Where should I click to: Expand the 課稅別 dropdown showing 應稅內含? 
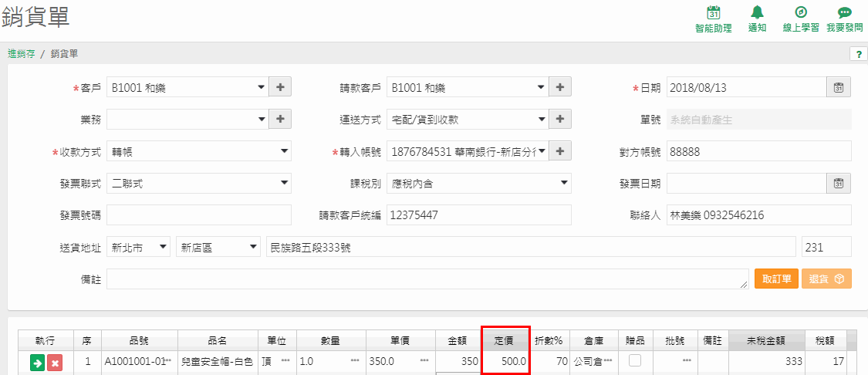564,183
